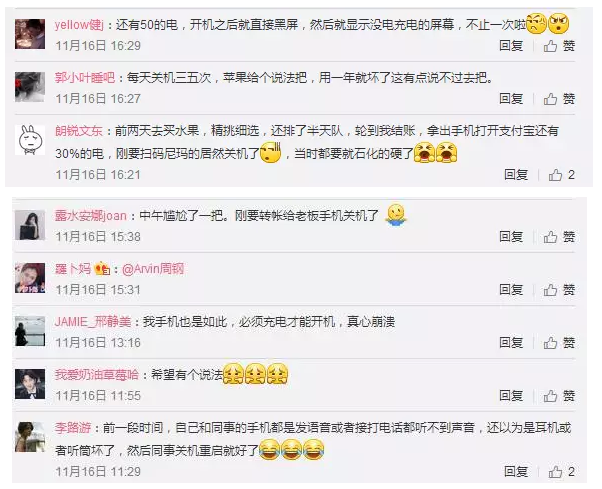Tap thumbs-up on 露水安娜joan's comment
602x489 pixels.
[559, 237]
